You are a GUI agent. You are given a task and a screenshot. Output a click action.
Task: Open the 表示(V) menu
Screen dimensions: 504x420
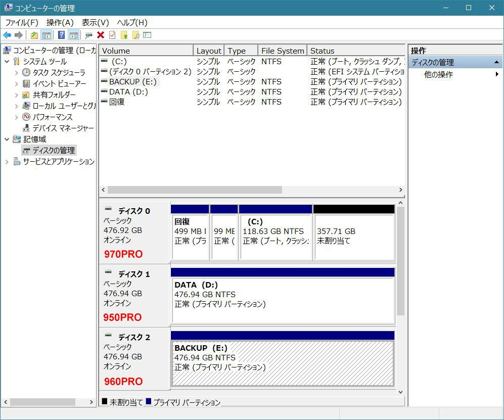pos(96,23)
